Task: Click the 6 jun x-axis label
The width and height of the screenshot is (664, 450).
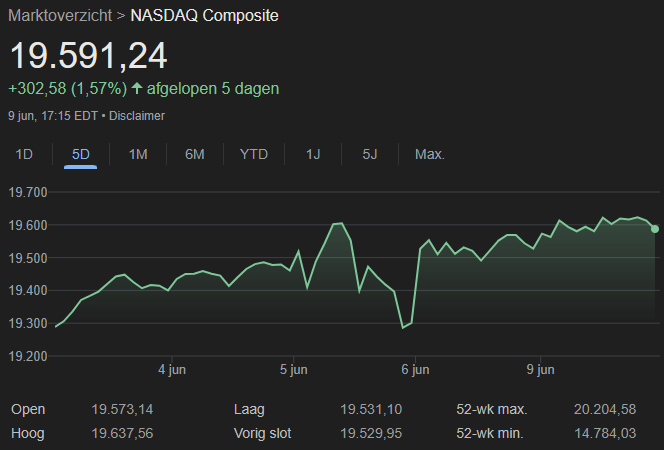Action: [415, 370]
